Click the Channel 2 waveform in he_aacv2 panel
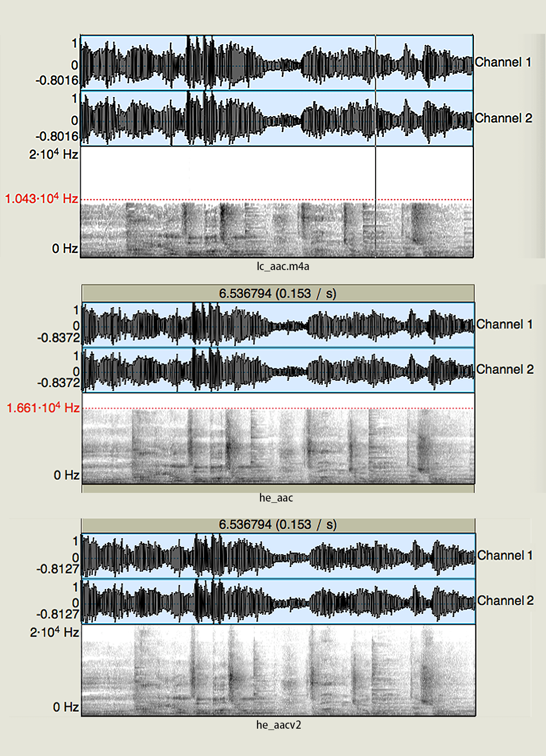 (278, 602)
